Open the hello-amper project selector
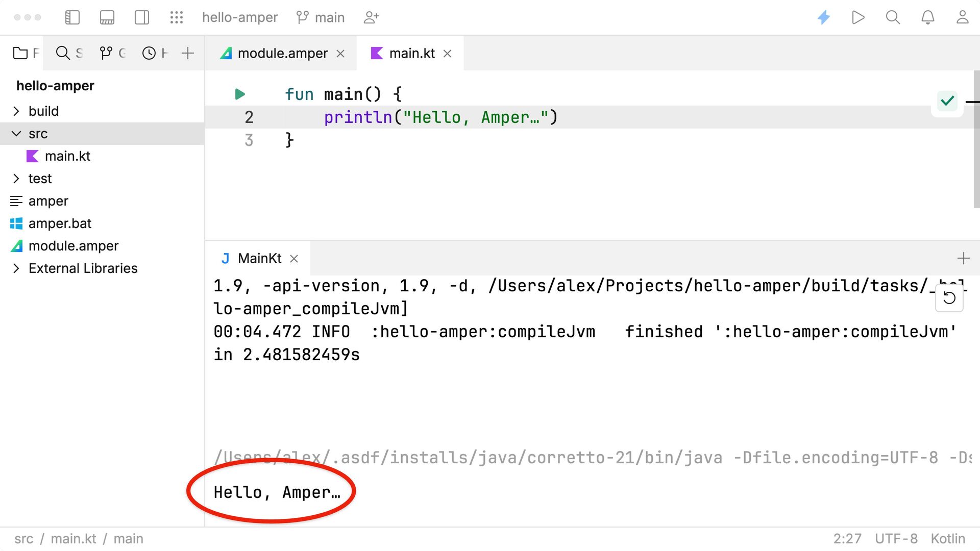Viewport: 980px width, 551px height. point(240,17)
